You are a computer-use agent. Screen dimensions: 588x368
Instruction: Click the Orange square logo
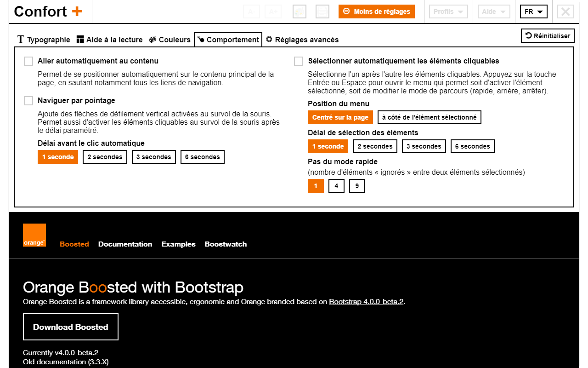[x=34, y=235]
